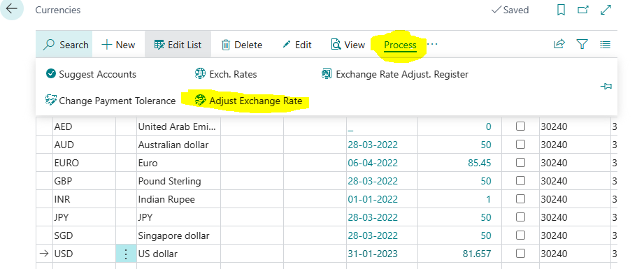
Task: Open the filter pane funnel icon
Action: point(582,44)
